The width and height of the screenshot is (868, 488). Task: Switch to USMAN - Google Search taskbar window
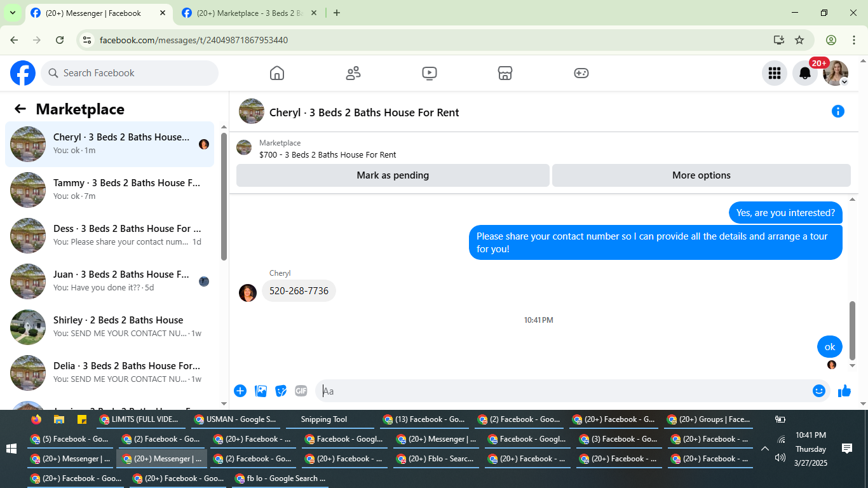(x=236, y=419)
